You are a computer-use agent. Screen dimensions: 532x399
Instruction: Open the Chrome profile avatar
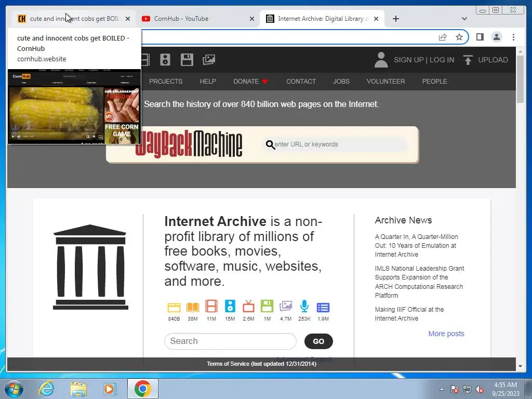click(496, 37)
